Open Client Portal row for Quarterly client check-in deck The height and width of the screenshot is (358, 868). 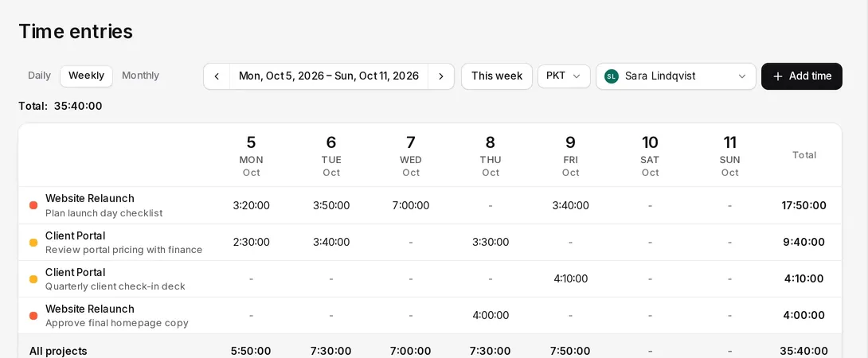click(429, 279)
